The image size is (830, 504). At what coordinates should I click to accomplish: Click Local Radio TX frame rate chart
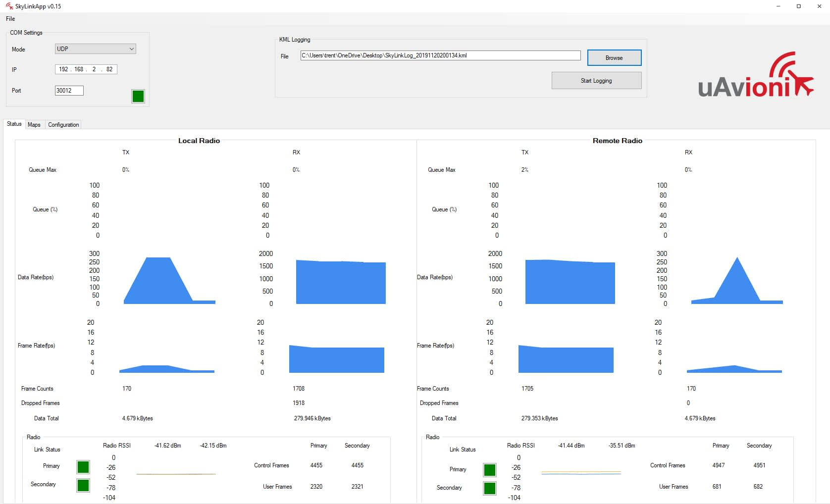click(167, 369)
